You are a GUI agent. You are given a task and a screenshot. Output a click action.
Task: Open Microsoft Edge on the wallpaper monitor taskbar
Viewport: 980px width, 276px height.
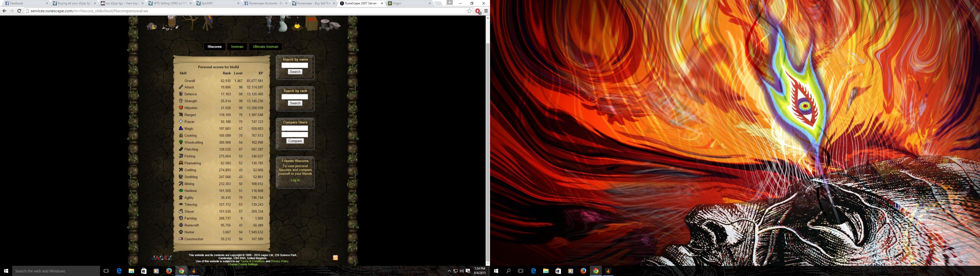point(533,271)
